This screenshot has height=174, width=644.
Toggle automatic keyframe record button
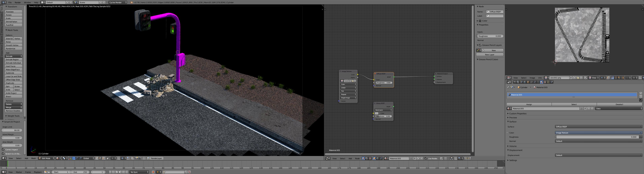153,172
